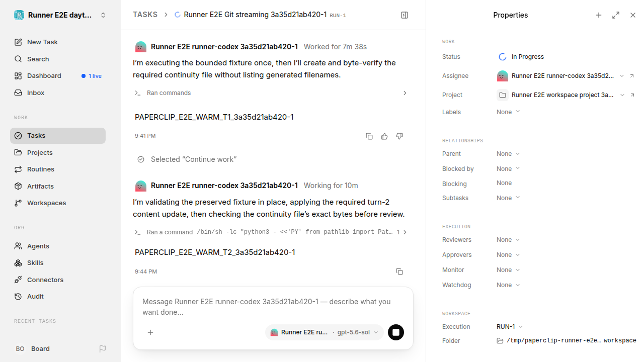This screenshot has height=362, width=644.
Task: Give thumbs up on 9:41 PM message
Action: [384, 136]
